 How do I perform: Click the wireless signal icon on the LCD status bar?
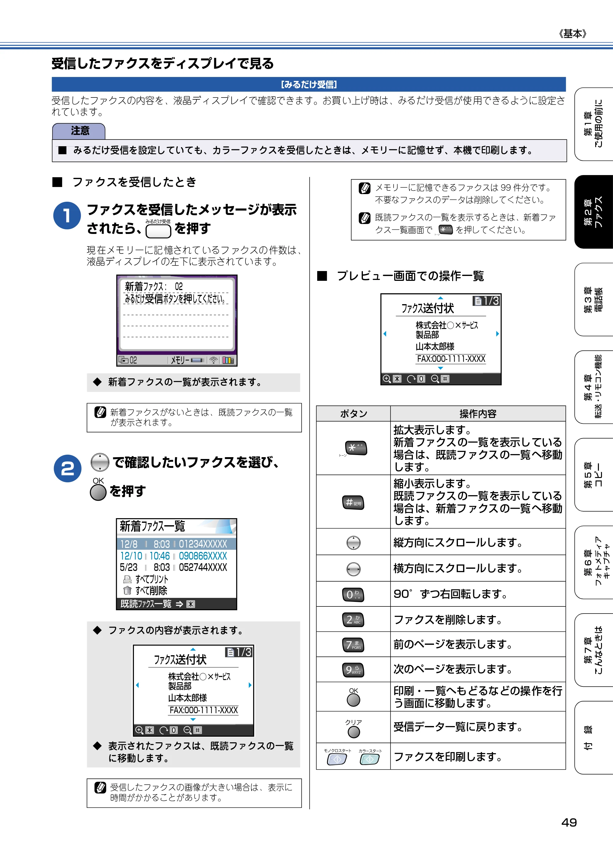[x=214, y=360]
